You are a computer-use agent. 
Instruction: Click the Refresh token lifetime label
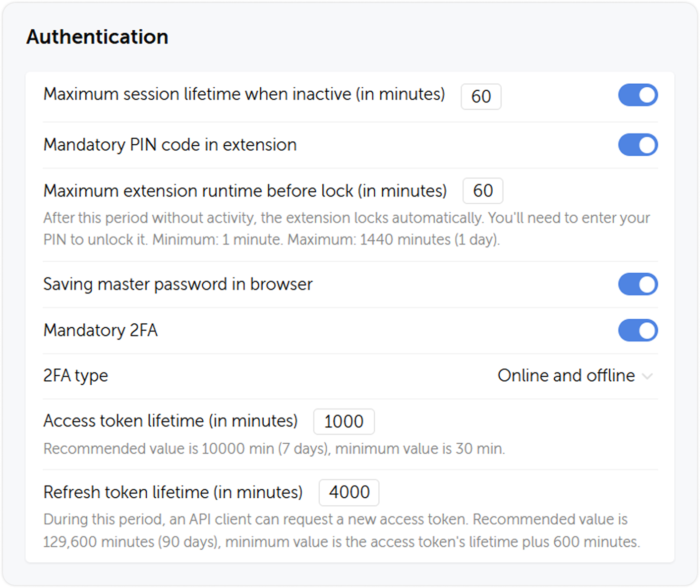point(173,492)
